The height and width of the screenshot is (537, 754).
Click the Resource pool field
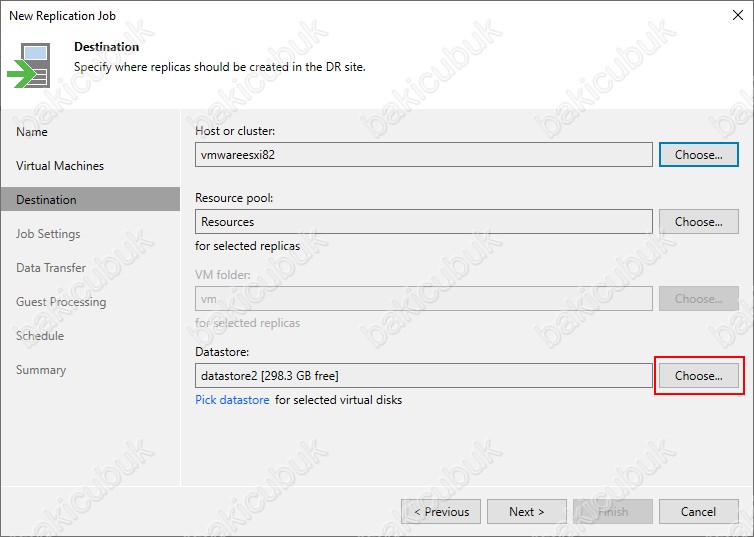(424, 222)
